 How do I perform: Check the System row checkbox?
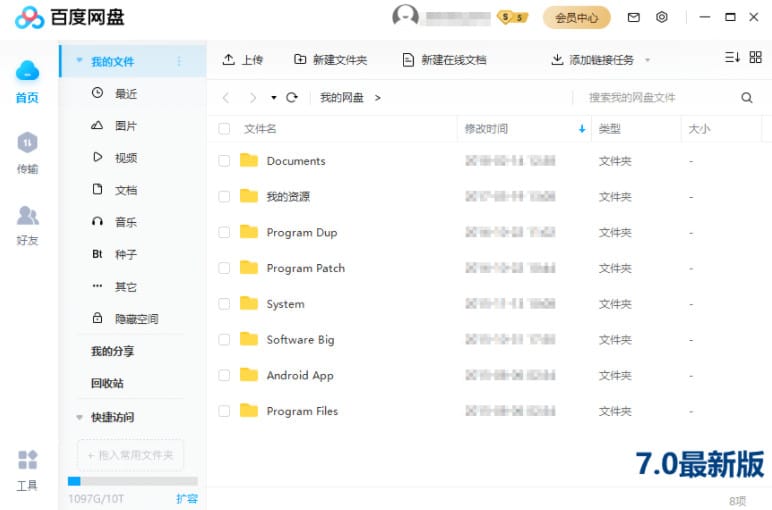(x=224, y=304)
